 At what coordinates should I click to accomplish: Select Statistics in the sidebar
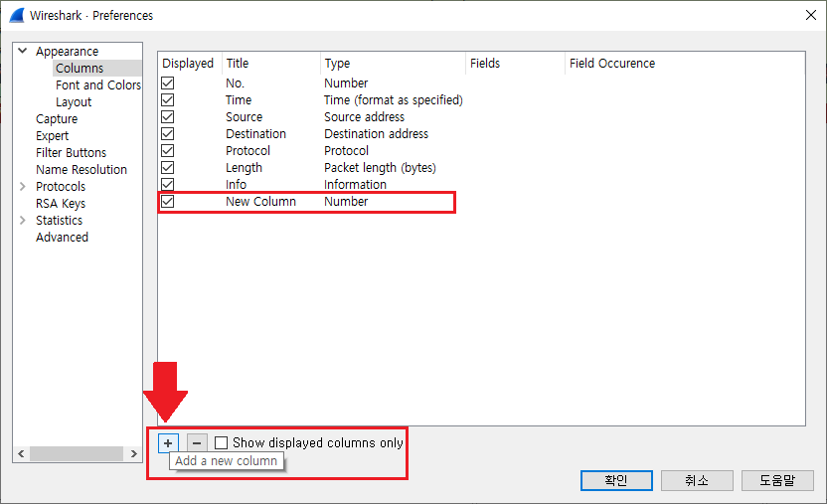[59, 221]
